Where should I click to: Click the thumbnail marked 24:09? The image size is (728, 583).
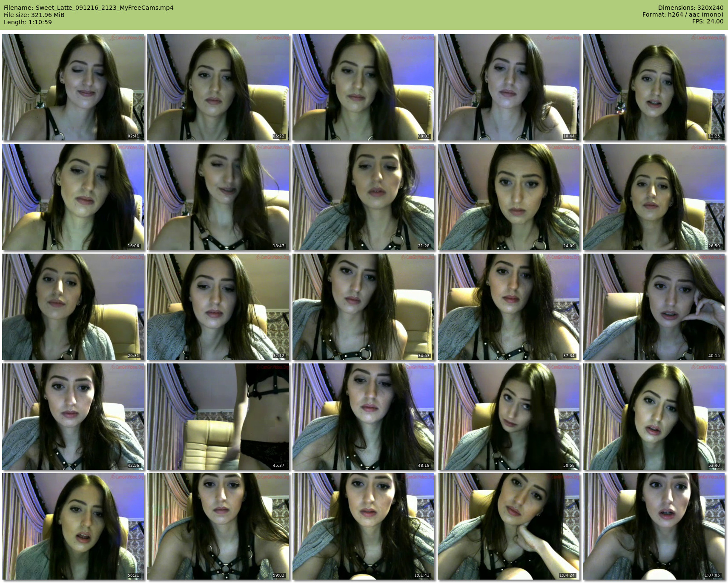pos(509,197)
